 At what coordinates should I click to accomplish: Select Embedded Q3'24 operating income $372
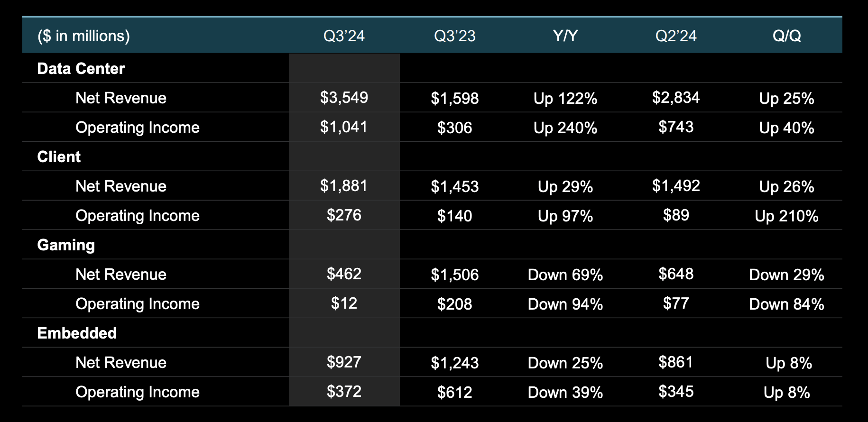click(x=344, y=392)
